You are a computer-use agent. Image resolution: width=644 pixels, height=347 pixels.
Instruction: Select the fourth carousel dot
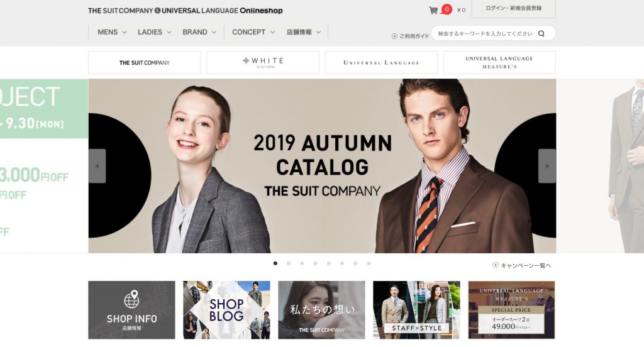pyautogui.click(x=316, y=263)
